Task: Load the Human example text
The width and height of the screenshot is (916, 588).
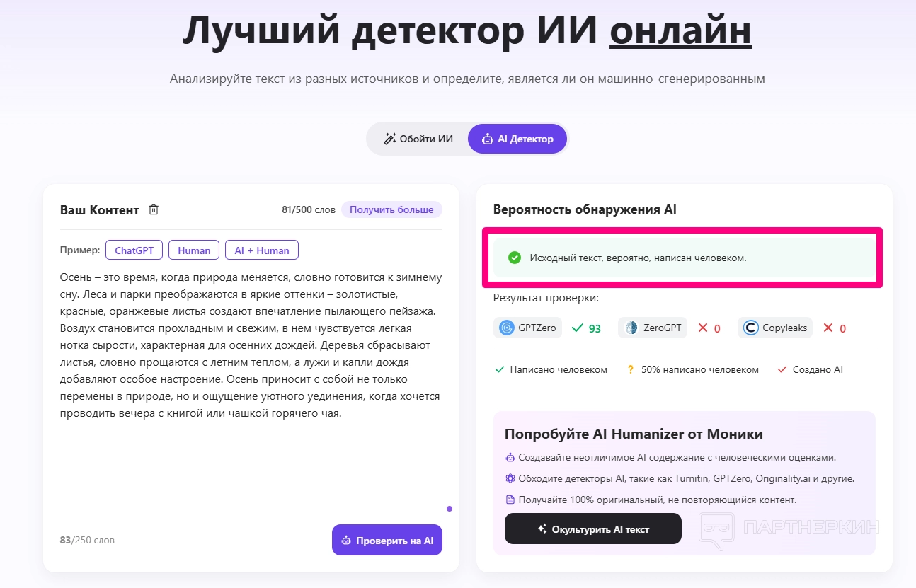Action: pyautogui.click(x=194, y=250)
